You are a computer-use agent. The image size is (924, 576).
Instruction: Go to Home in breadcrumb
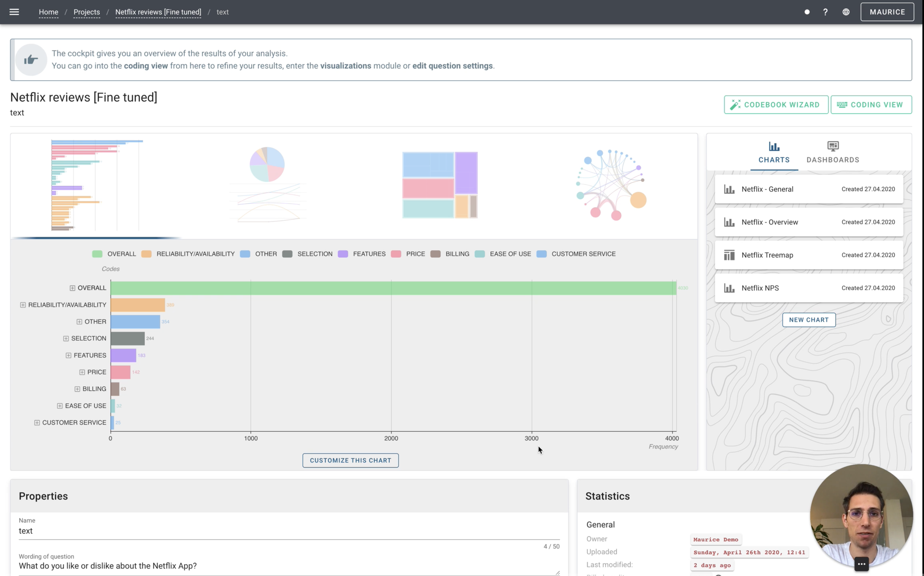48,12
